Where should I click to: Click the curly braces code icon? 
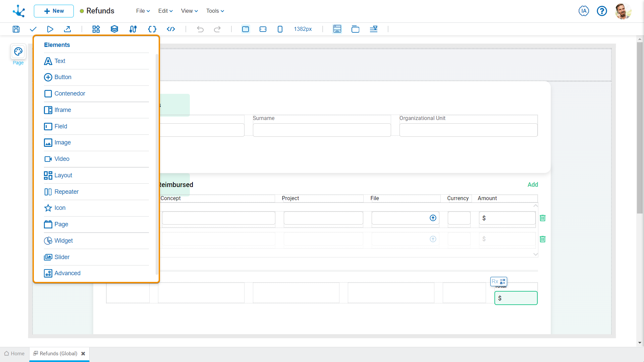152,29
